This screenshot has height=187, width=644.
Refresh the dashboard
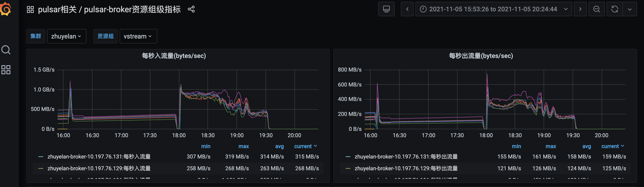[615, 9]
